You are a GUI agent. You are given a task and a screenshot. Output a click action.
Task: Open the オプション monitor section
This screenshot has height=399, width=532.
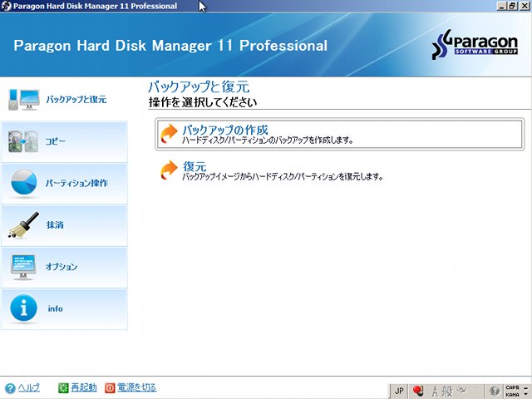(x=64, y=268)
